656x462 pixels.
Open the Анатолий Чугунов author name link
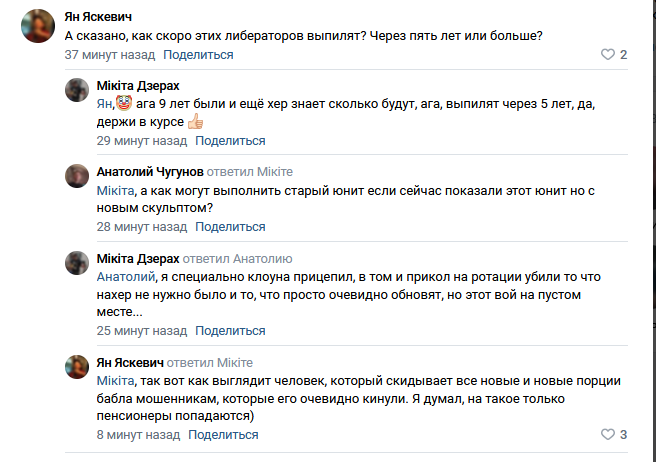point(150,172)
